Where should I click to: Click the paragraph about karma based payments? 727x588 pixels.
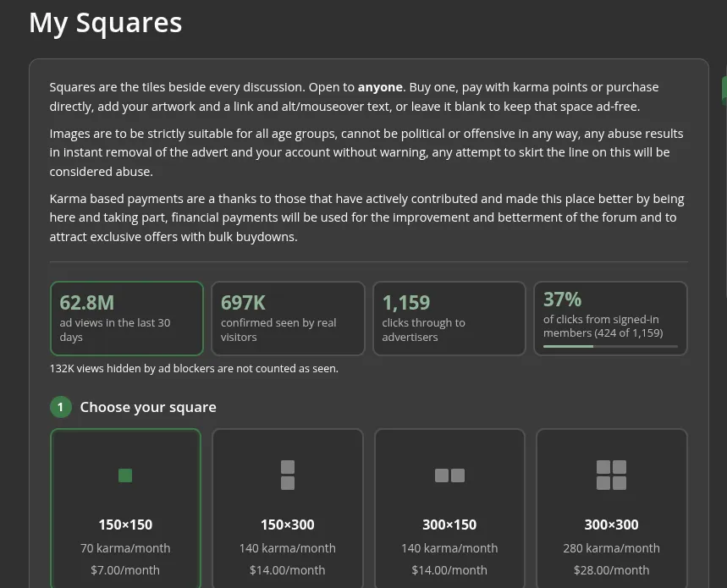(369, 217)
